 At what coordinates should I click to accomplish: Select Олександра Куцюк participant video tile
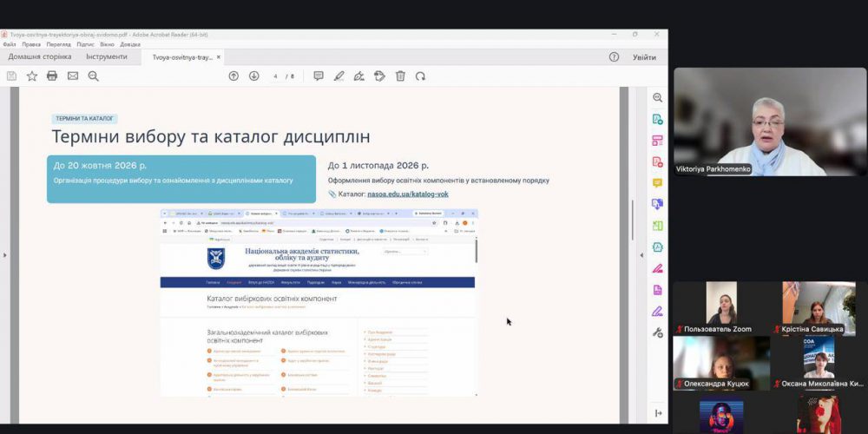tap(721, 363)
